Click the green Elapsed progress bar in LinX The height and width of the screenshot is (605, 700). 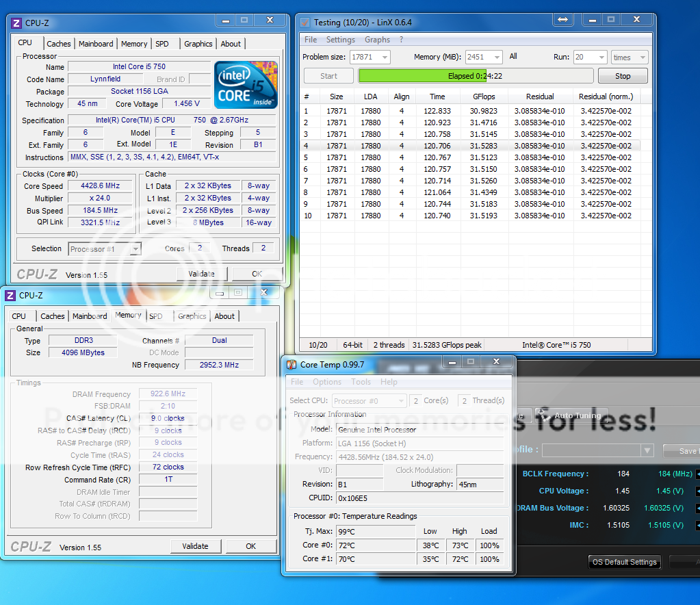pos(475,76)
